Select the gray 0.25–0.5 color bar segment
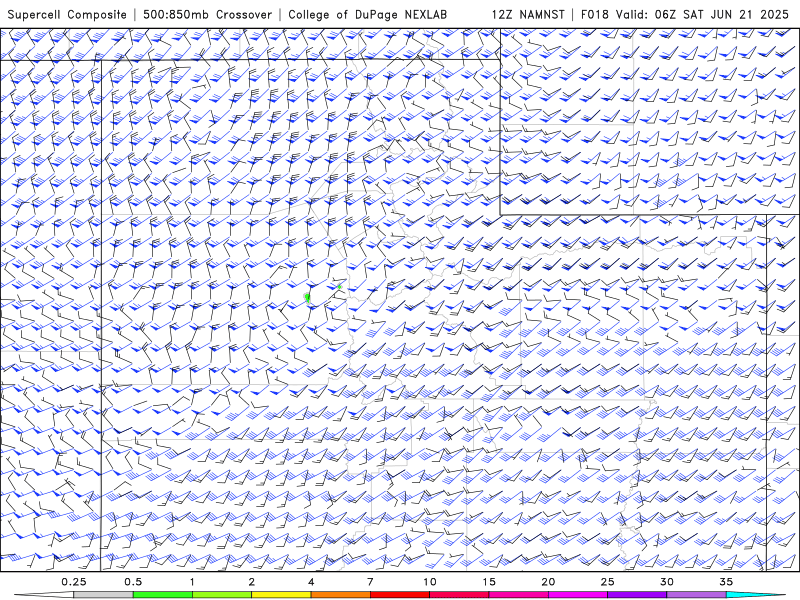800x600 pixels. [x=103, y=595]
